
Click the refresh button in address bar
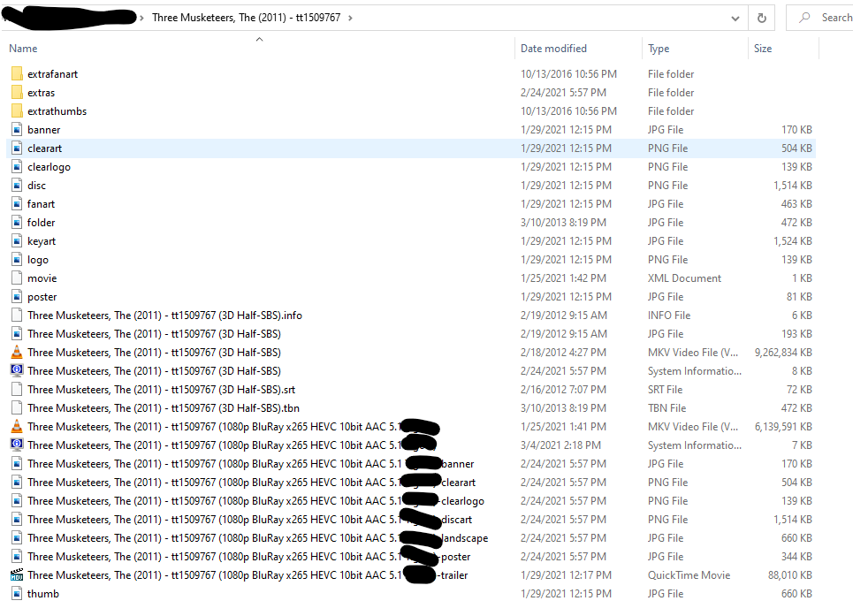pyautogui.click(x=762, y=18)
